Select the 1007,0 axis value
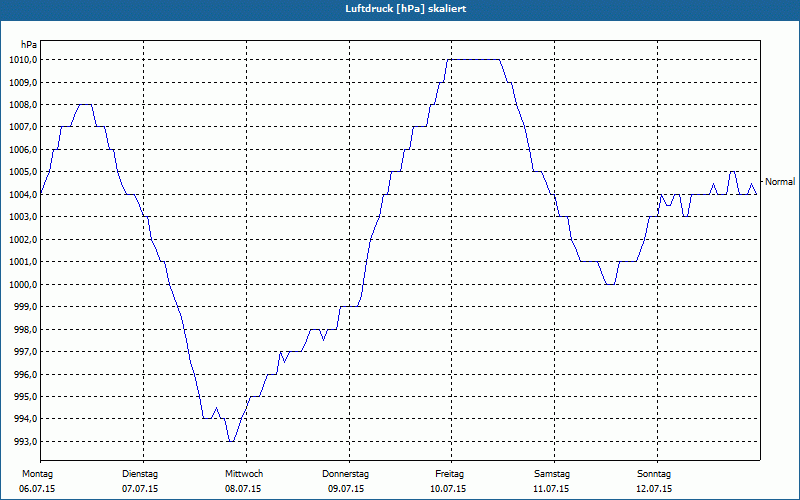This screenshot has width=800, height=500. click(23, 127)
